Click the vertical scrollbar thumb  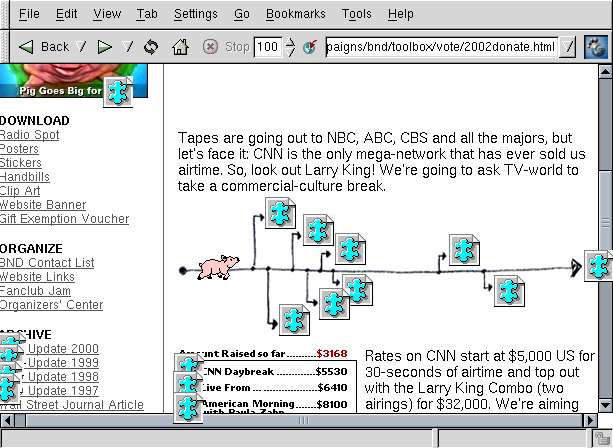point(605,222)
